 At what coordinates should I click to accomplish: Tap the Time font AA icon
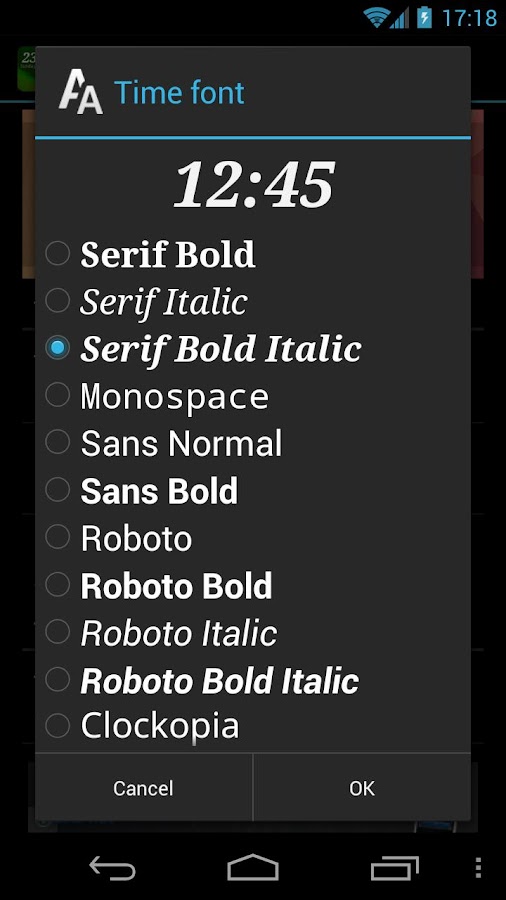coord(81,92)
